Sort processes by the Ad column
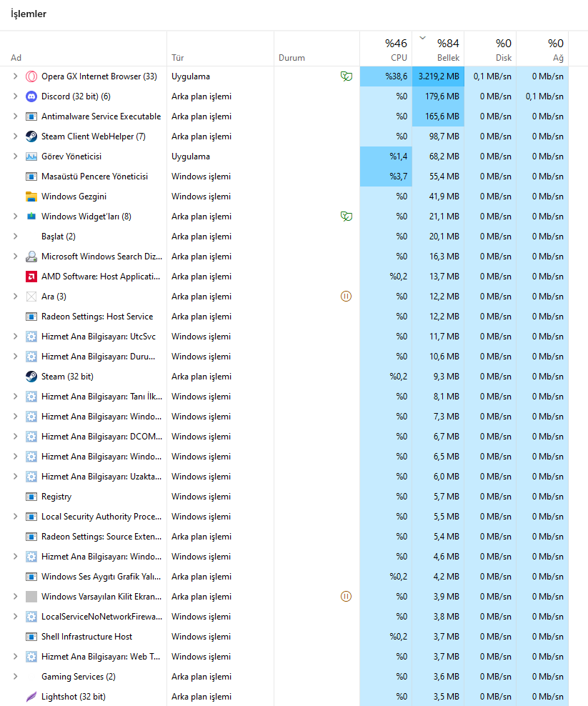This screenshot has height=706, width=588. coord(84,49)
